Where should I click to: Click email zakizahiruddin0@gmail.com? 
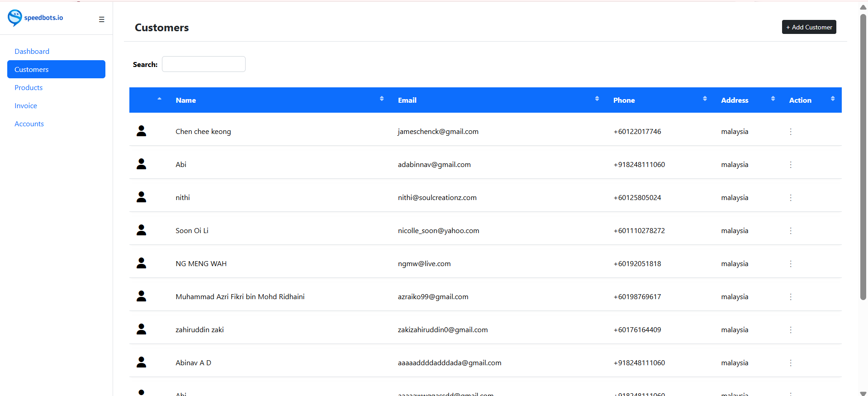coord(443,330)
